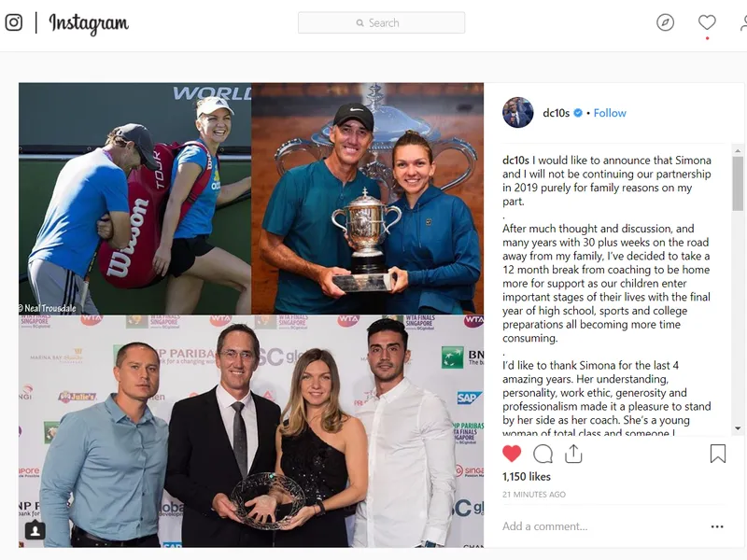Click the speech bubble comment icon

coord(543,454)
